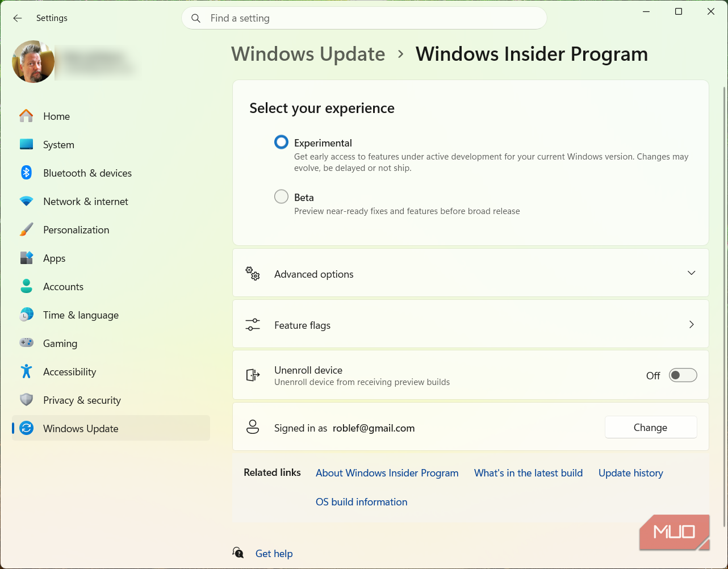The image size is (728, 569).
Task: Open Accounts settings
Action: click(111, 286)
